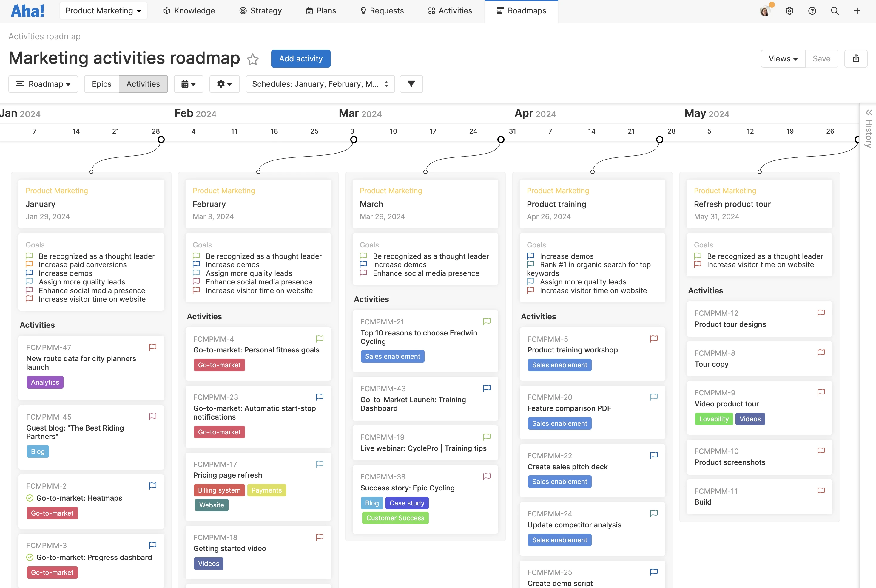
Task: Click the Add activity button
Action: click(x=300, y=58)
